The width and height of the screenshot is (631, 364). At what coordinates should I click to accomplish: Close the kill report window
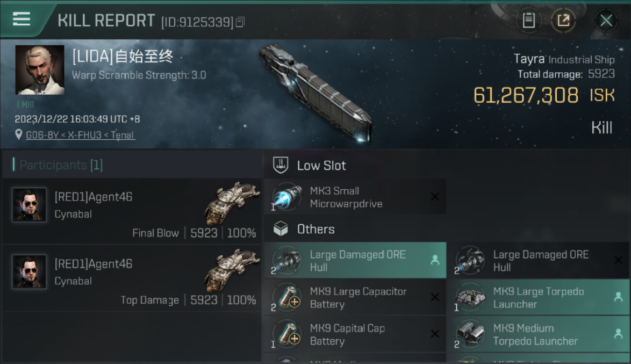(606, 20)
